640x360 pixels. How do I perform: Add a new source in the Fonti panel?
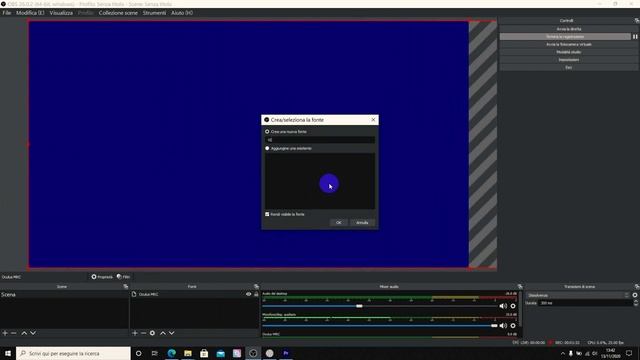[135, 333]
